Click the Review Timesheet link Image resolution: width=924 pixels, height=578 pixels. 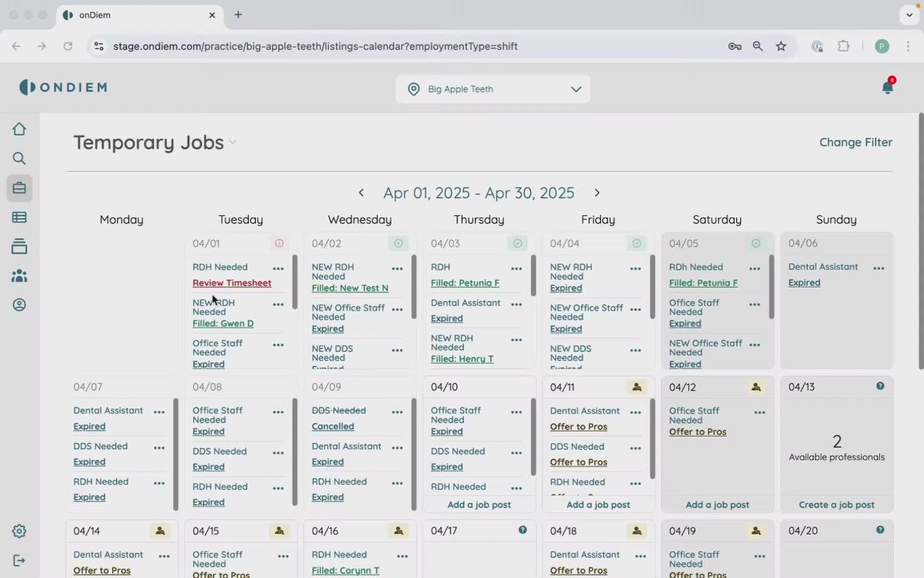[x=232, y=283]
